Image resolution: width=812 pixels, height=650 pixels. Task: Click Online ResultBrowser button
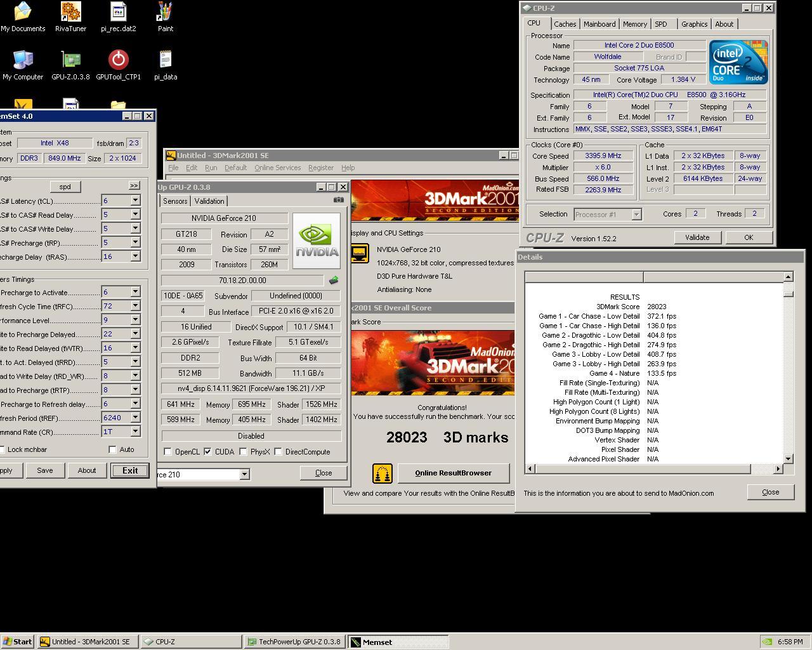(453, 473)
